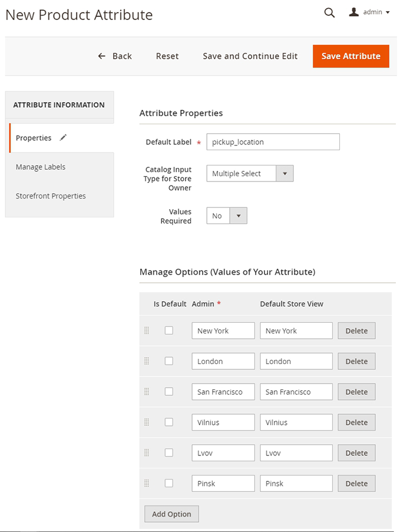Click the Back arrow button
Screen dimensions: 403x532
[115, 56]
